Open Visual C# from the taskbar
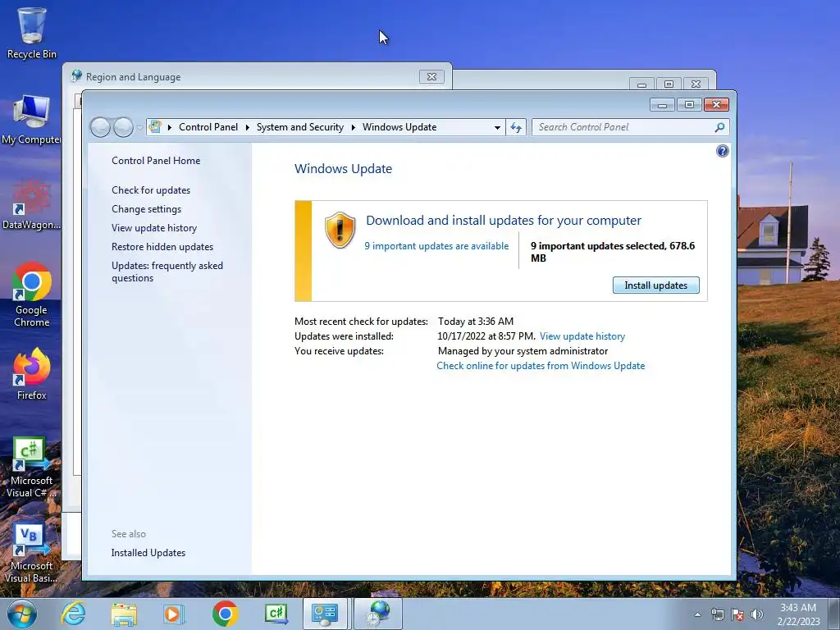This screenshot has height=630, width=840. 276,614
